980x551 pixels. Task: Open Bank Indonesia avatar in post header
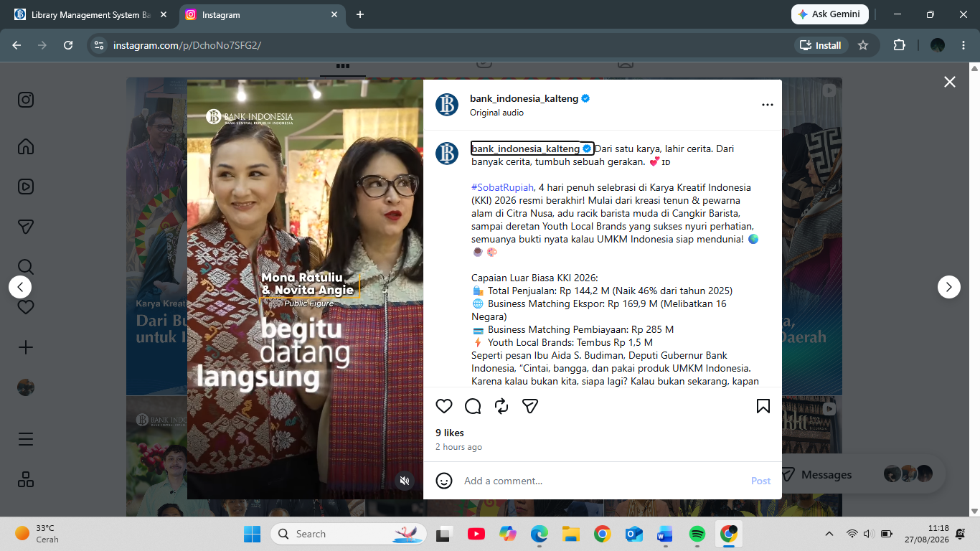tap(447, 105)
